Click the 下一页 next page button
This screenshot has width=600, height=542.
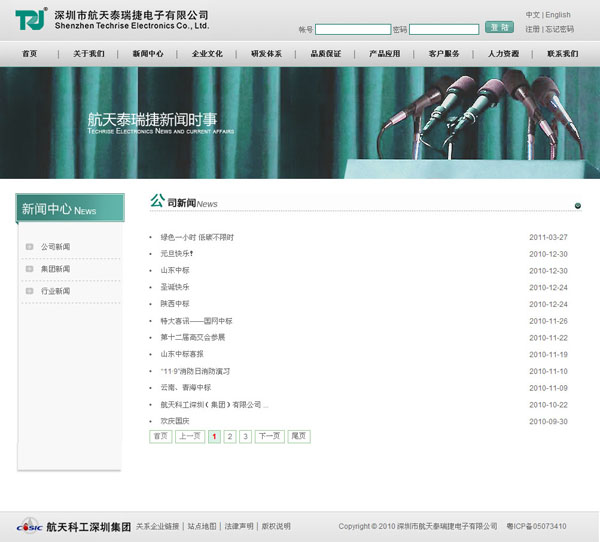pyautogui.click(x=269, y=437)
